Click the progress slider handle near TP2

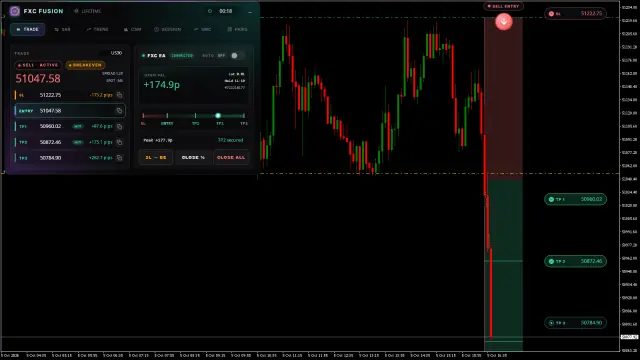tap(218, 116)
